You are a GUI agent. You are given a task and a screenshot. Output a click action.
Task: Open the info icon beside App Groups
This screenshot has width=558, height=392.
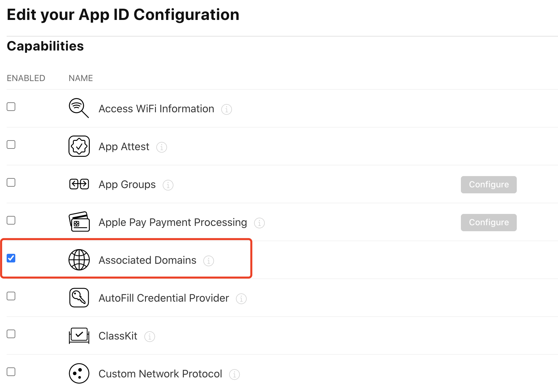click(x=168, y=185)
